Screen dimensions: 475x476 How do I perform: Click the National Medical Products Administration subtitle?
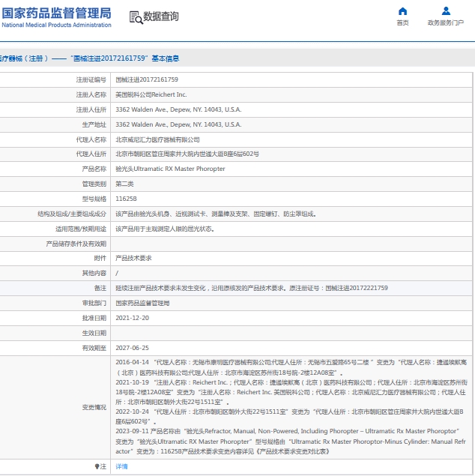tap(56, 25)
